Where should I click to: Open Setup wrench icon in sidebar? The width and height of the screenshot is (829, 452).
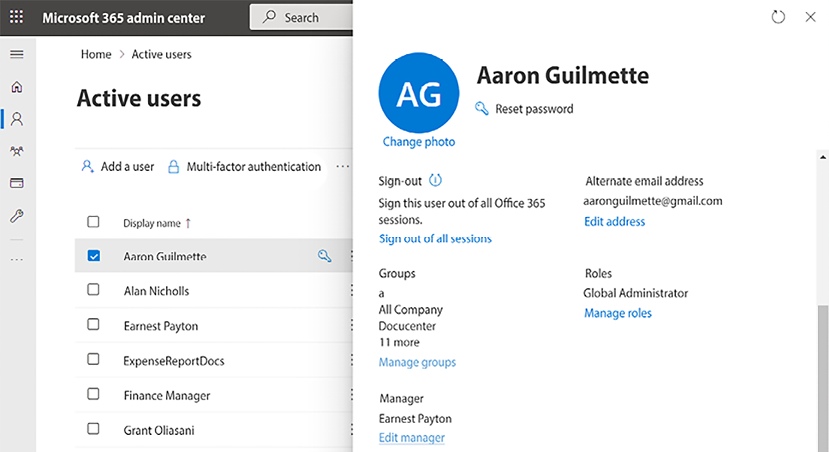pyautogui.click(x=17, y=216)
